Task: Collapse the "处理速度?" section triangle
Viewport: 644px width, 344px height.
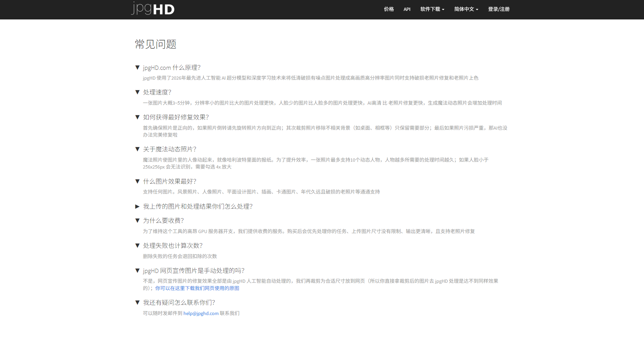Action: tap(138, 92)
